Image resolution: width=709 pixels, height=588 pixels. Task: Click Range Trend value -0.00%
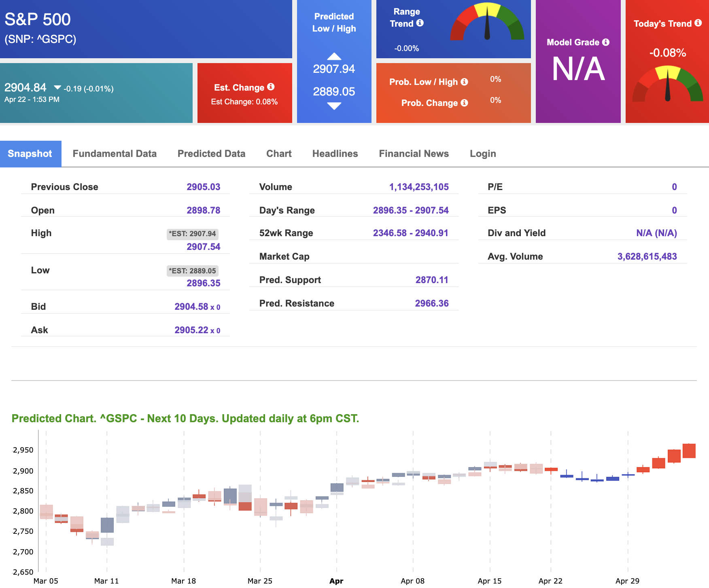pyautogui.click(x=407, y=48)
